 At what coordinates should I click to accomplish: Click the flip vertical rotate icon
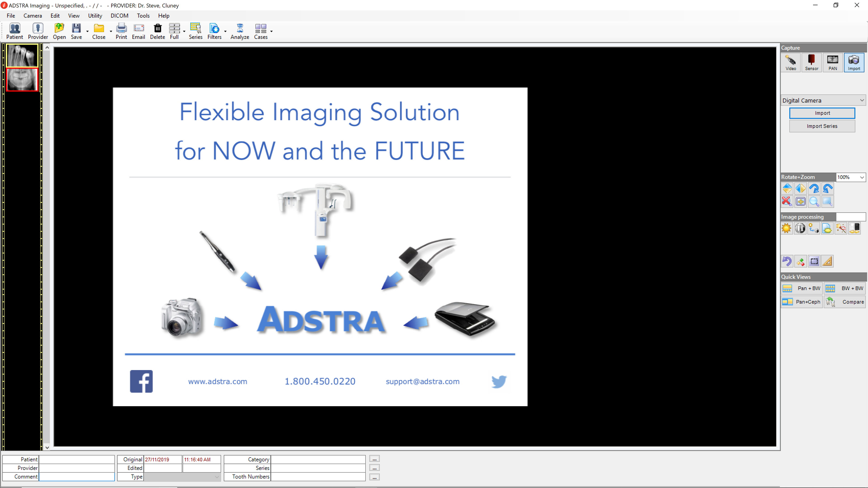pos(787,189)
